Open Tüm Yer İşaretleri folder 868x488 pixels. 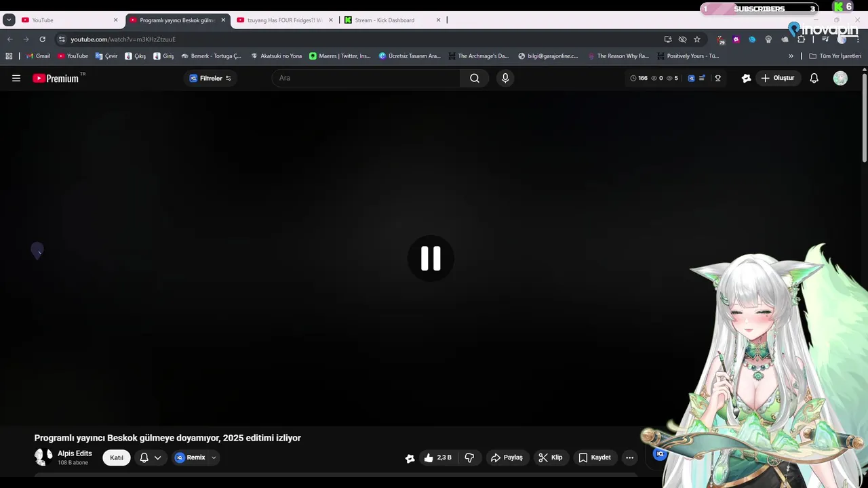click(835, 56)
